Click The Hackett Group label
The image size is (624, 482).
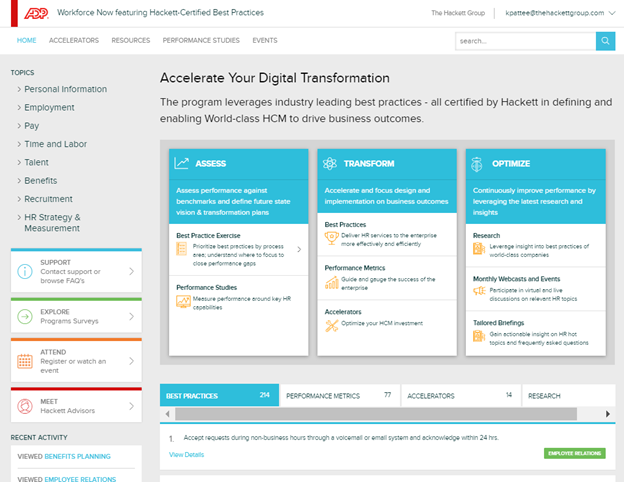pos(458,13)
